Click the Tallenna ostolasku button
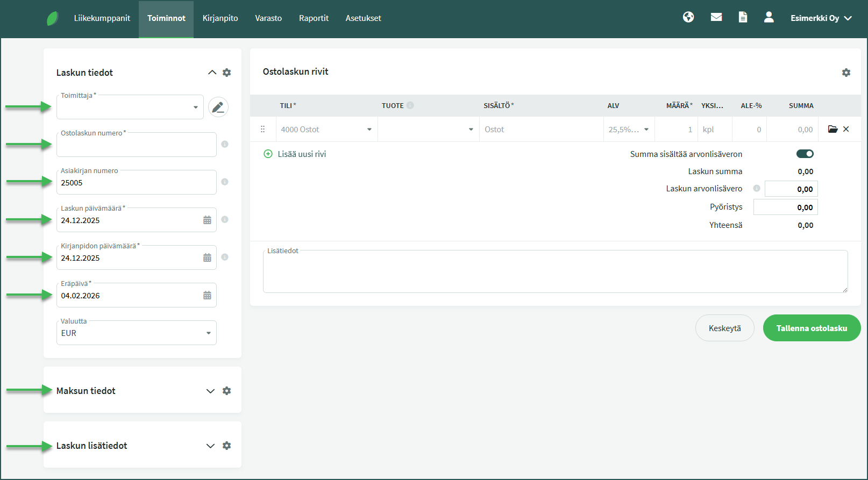This screenshot has height=480, width=868. coord(811,328)
